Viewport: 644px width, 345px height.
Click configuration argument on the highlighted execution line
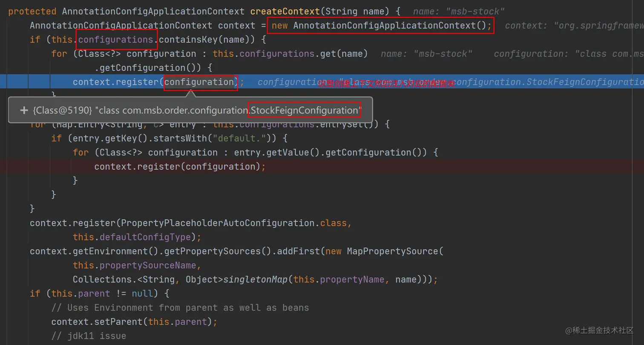[199, 82]
